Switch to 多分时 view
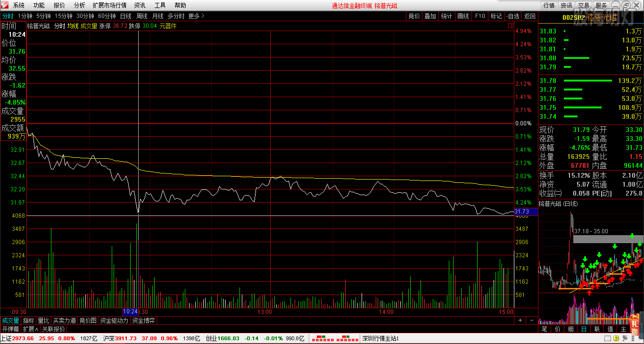The width and height of the screenshot is (644, 344). (x=176, y=16)
